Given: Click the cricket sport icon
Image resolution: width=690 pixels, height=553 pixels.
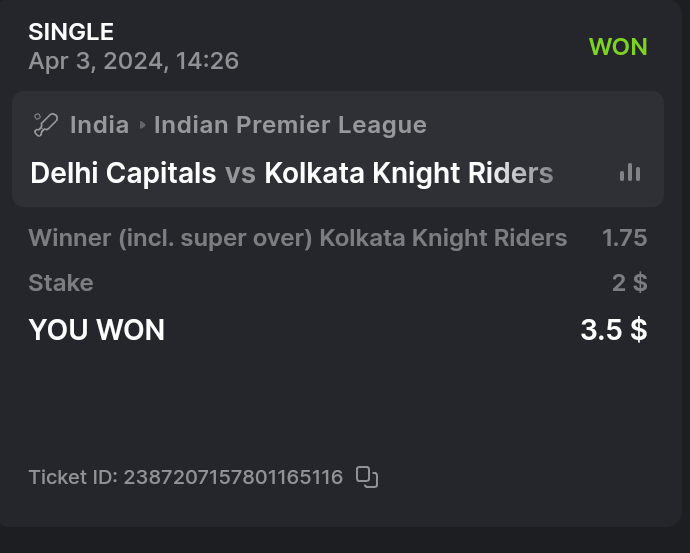Looking at the screenshot, I should (45, 125).
